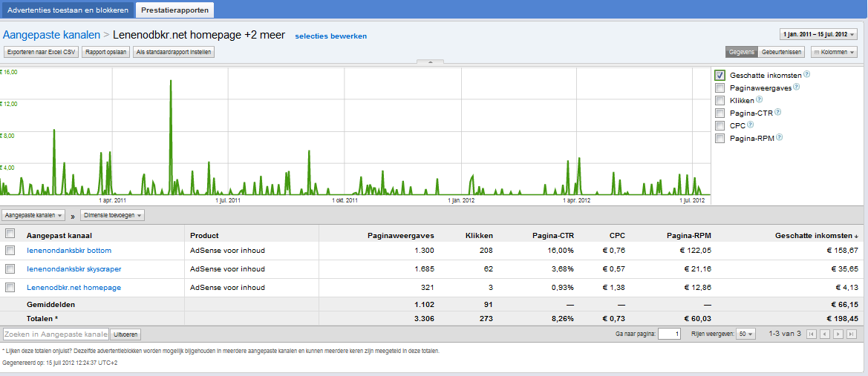This screenshot has height=376, width=868.
Task: Go to last page pagination icon
Action: pos(852,334)
